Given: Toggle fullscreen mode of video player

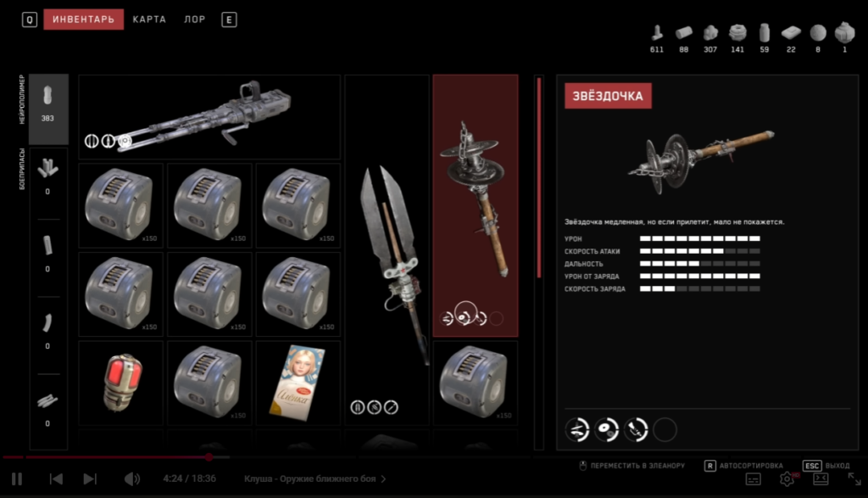Looking at the screenshot, I should point(854,479).
